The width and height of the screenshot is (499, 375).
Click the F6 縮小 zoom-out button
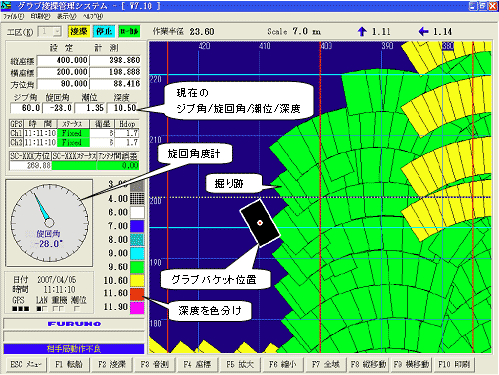[x=283, y=364]
